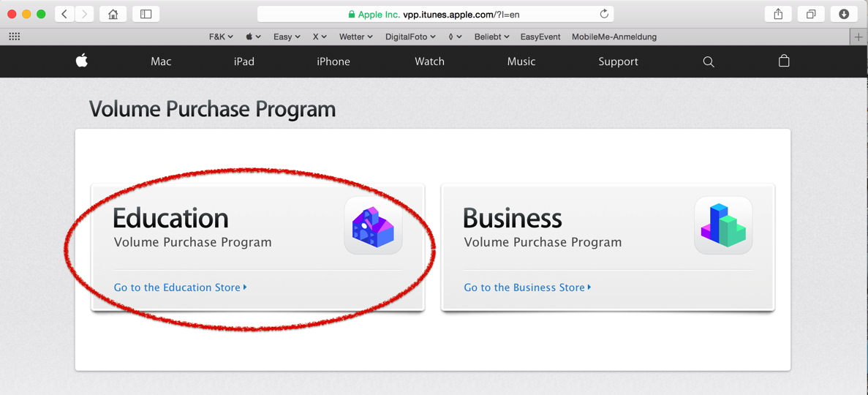Viewport: 868px width, 395px height.
Task: Expand the X bookmarks folder
Action: (320, 37)
